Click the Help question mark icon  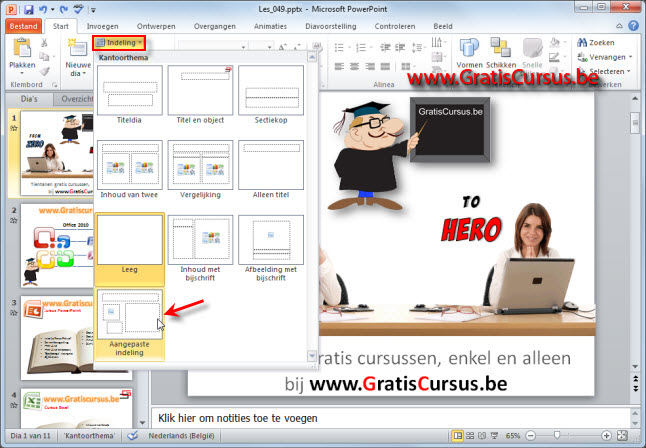coord(633,26)
